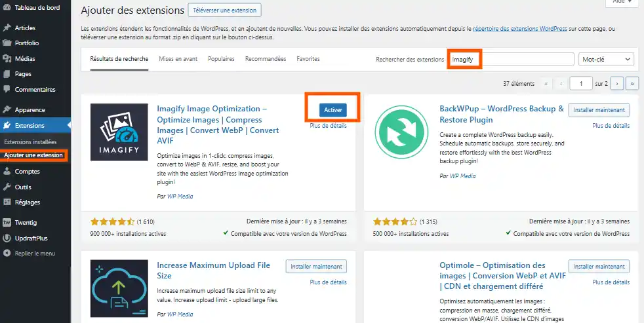Click the Ajouter des extensions heading
The image size is (644, 323).
(132, 10)
